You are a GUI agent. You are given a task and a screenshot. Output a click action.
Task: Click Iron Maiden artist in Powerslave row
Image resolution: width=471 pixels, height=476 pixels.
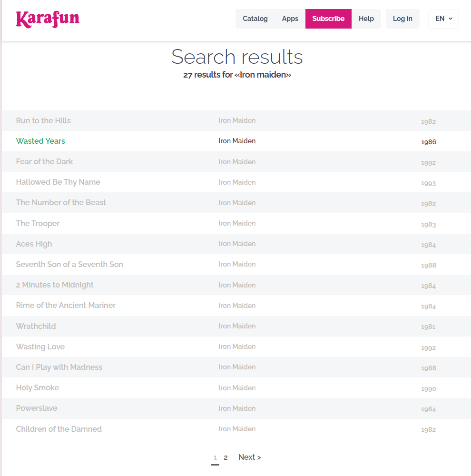click(x=237, y=408)
